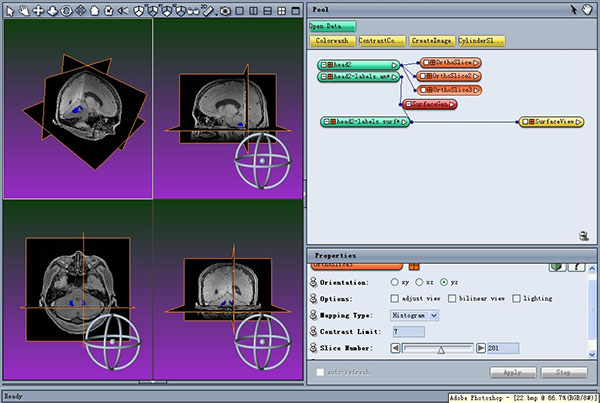Enable the adjust view checkbox
This screenshot has height=403, width=600.
pos(395,298)
